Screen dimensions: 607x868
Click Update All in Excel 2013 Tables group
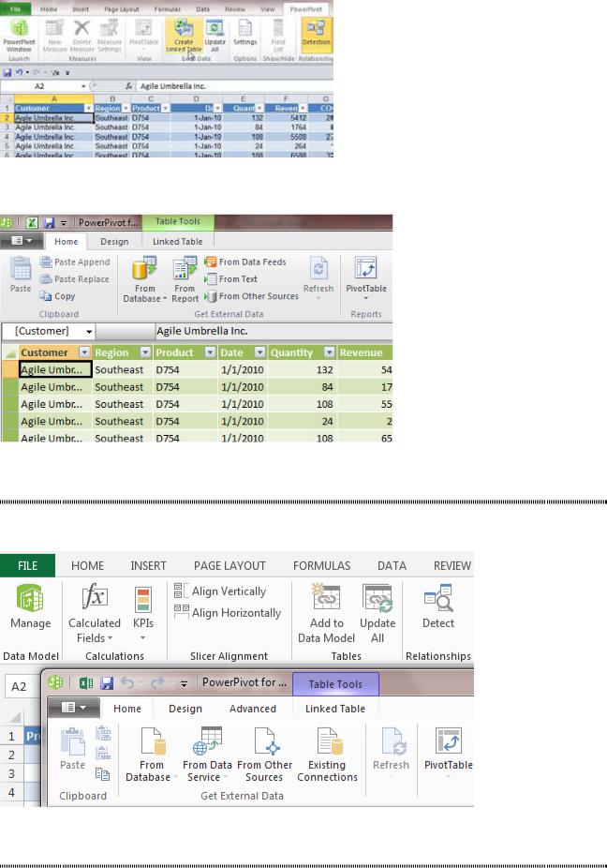pyautogui.click(x=378, y=613)
